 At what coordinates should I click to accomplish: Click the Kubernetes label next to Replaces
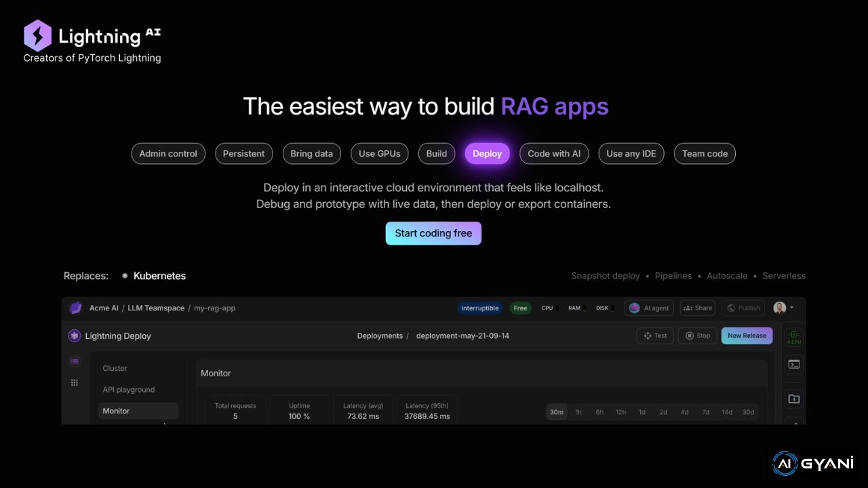(159, 276)
